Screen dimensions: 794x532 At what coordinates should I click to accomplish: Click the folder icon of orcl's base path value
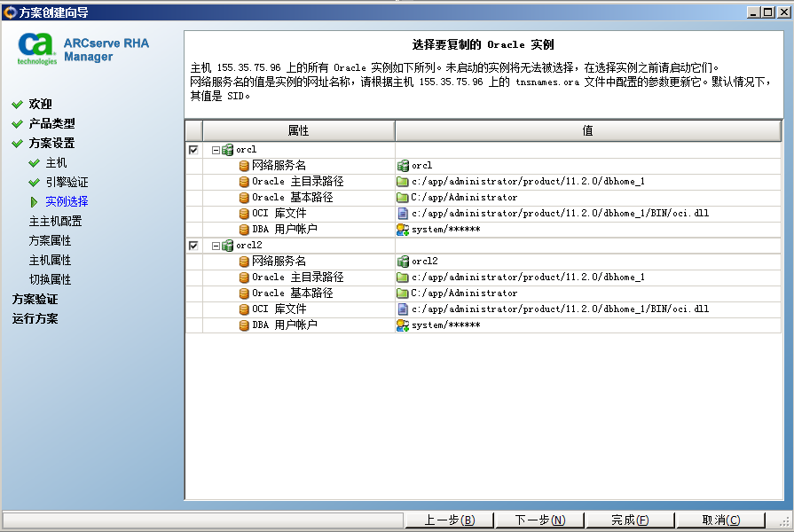(x=403, y=198)
